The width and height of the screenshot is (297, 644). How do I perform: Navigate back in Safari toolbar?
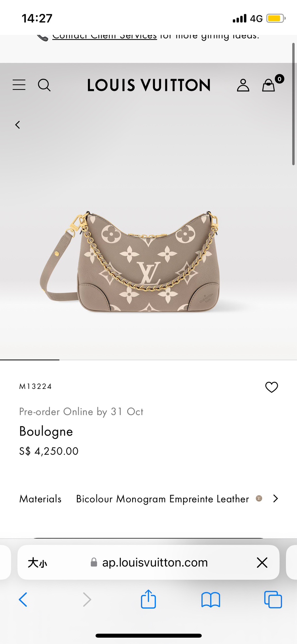coord(23,599)
